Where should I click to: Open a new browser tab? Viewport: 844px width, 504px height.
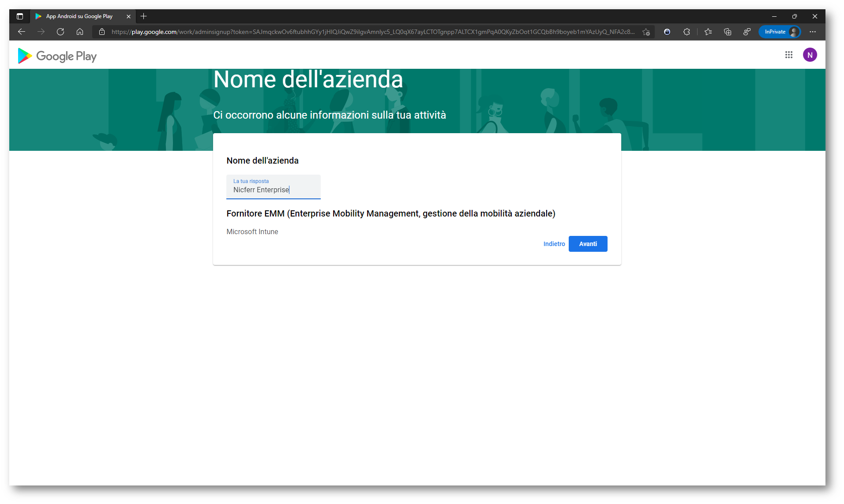pos(143,16)
